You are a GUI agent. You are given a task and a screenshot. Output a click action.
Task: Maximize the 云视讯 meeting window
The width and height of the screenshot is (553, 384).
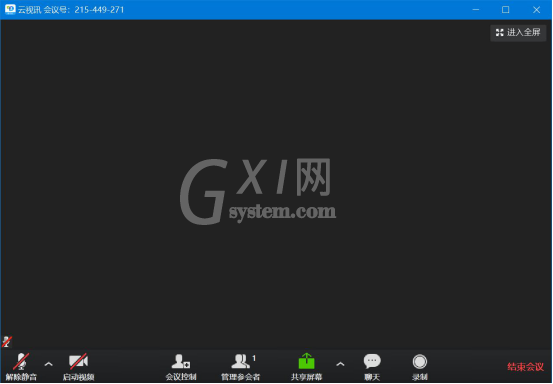(506, 10)
